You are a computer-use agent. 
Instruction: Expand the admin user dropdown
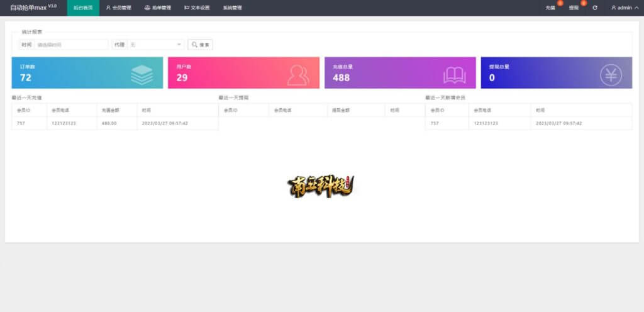pyautogui.click(x=625, y=8)
